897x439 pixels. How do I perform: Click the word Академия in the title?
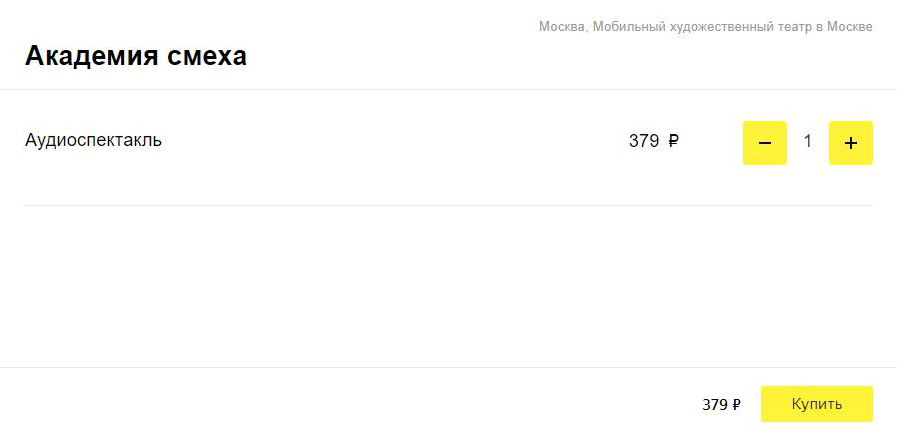click(91, 56)
